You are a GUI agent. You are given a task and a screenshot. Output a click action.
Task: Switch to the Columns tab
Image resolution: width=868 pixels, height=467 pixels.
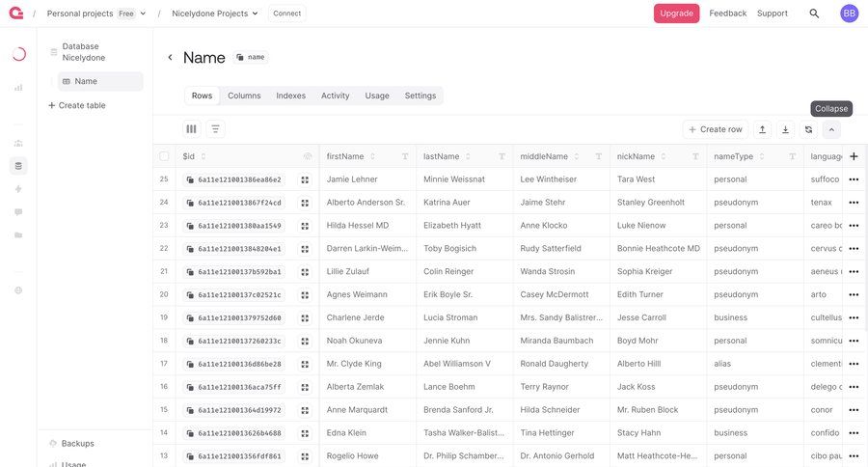tap(244, 96)
